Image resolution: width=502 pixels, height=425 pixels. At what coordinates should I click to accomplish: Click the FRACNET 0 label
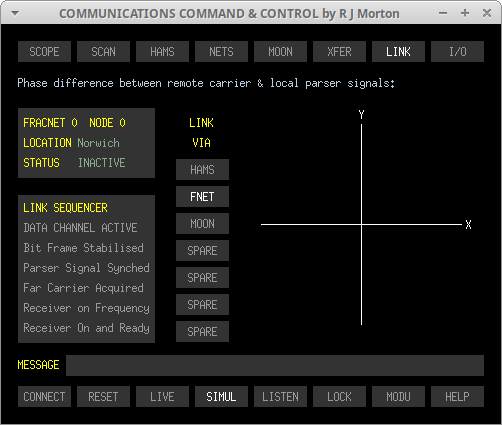tap(50, 123)
